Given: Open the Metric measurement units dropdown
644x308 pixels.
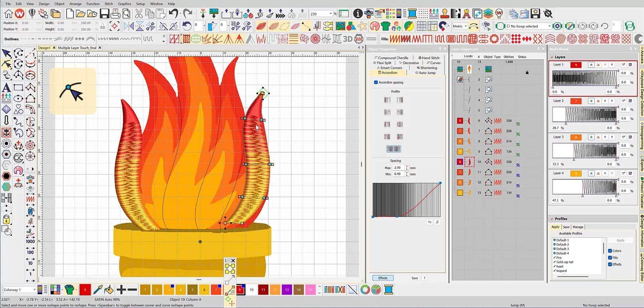Looking at the screenshot, I should click(x=465, y=26).
